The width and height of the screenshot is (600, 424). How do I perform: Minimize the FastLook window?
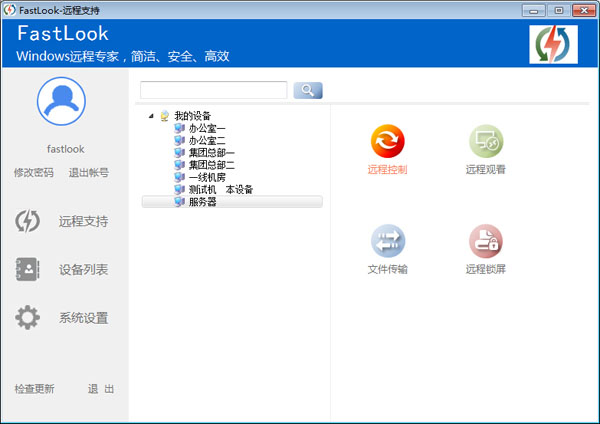pos(534,11)
